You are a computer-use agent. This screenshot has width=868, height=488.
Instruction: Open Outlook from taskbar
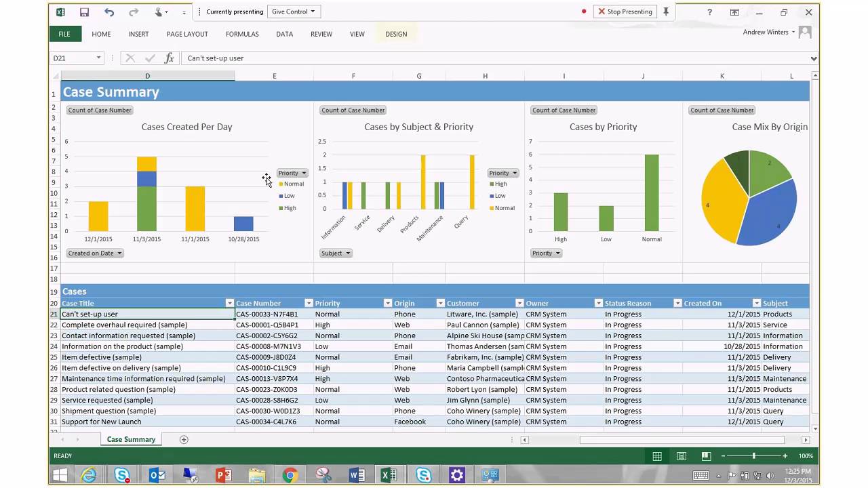[157, 475]
